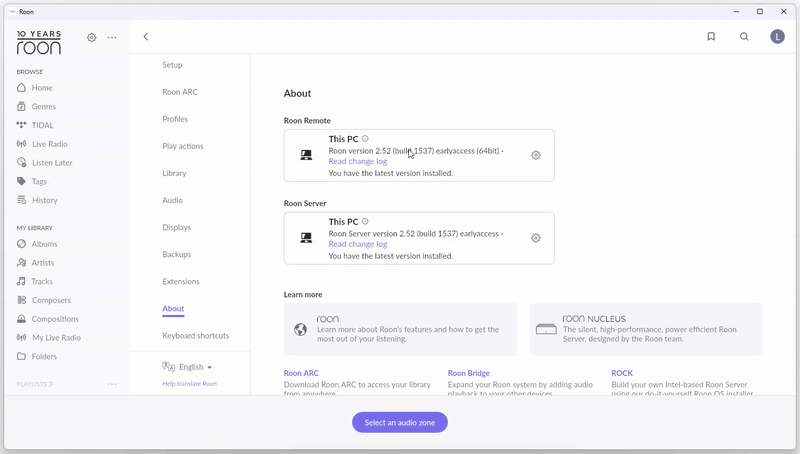Click the TIDAL logo icon

click(21, 125)
